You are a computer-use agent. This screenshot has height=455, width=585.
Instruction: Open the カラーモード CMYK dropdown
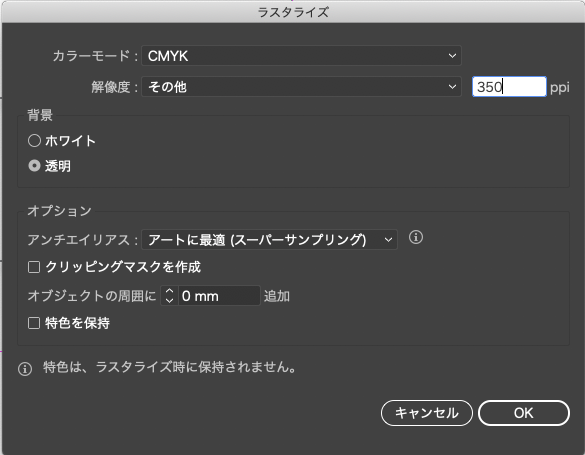(301, 56)
